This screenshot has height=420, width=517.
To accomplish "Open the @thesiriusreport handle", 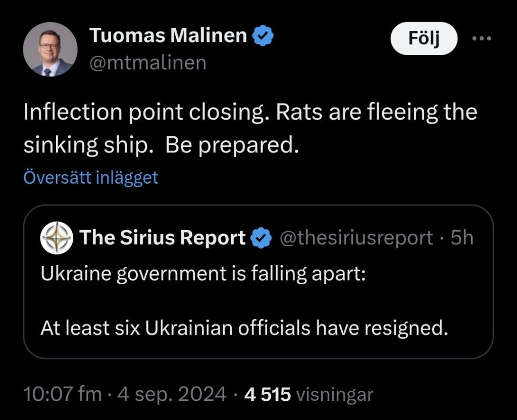I will point(355,237).
